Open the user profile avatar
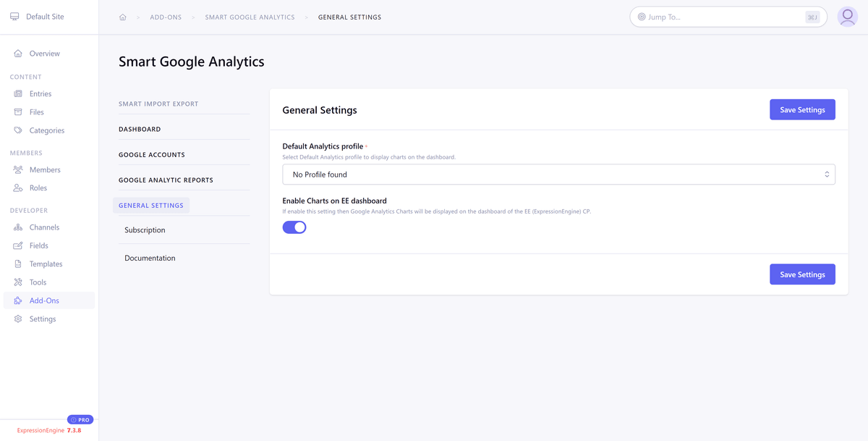 847,17
